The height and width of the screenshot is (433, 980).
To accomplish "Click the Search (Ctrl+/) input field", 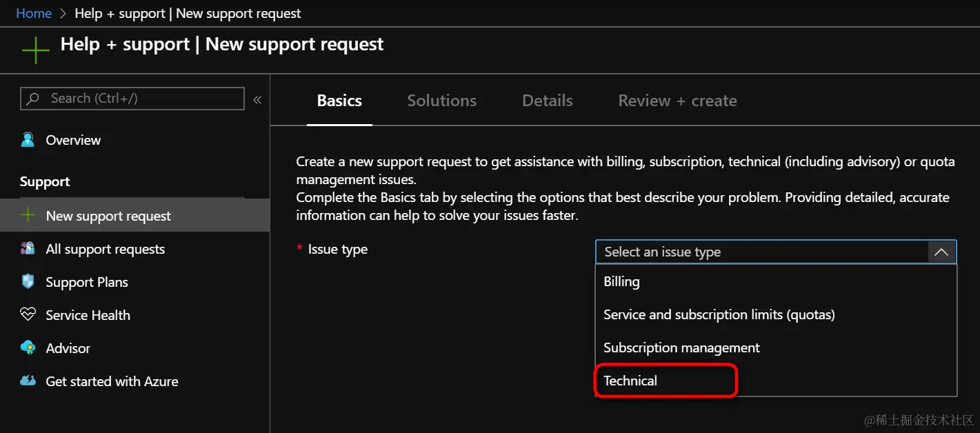I will (x=132, y=99).
